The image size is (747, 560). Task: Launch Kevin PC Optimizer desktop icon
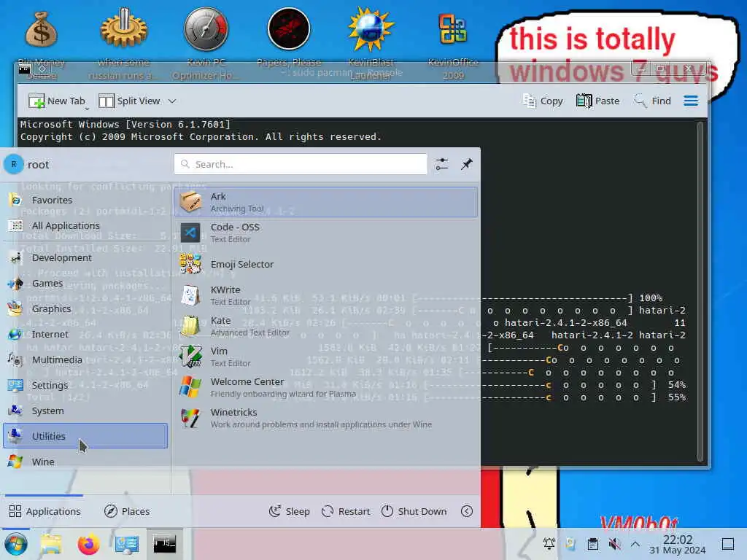206,43
